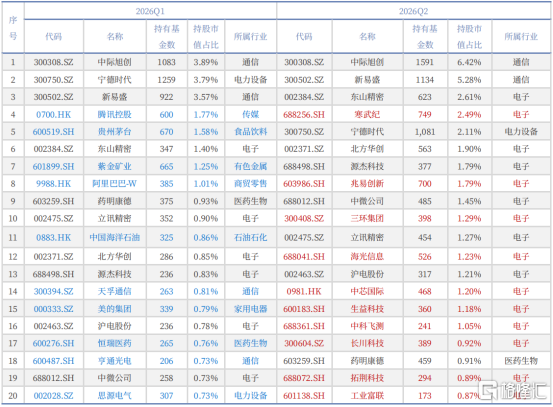Click the 长川科技 name cell
Screen dimensions: 553x407
[367, 344]
